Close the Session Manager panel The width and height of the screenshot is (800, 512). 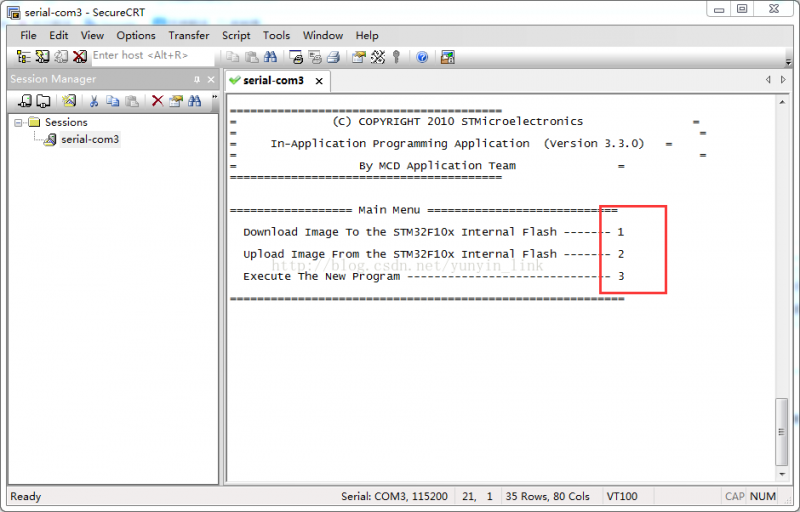pos(211,80)
